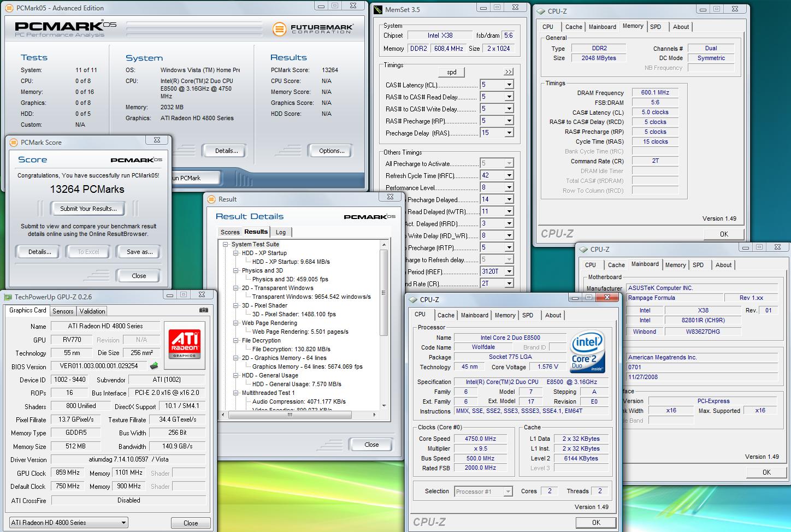Collapse the File Decryption tree node
Screen dimensions: 791x532
[x=236, y=341]
